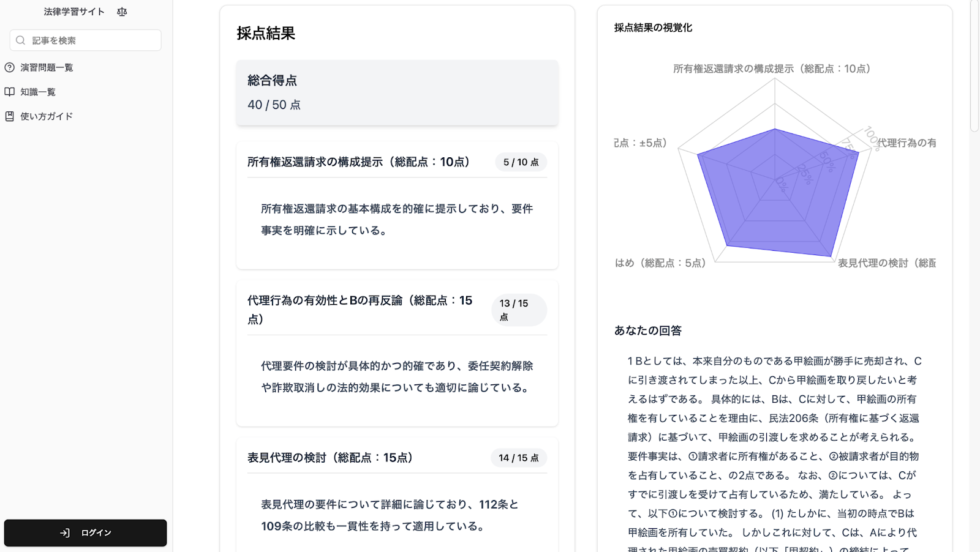Open the 使い方ガイド text link
This screenshot has width=980, height=552.
pos(47,116)
